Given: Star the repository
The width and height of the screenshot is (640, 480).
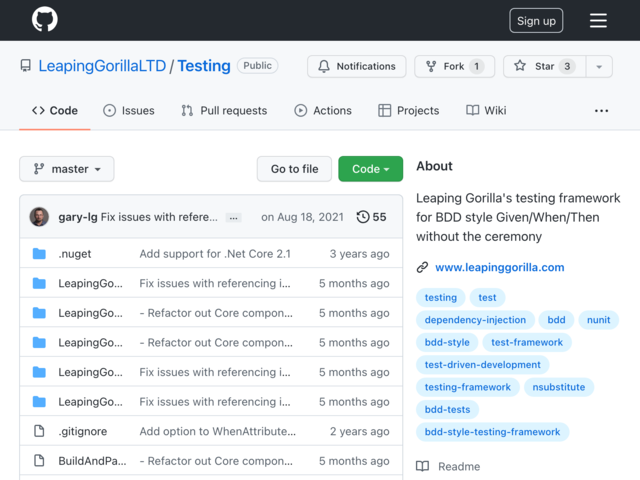Looking at the screenshot, I should tap(544, 66).
